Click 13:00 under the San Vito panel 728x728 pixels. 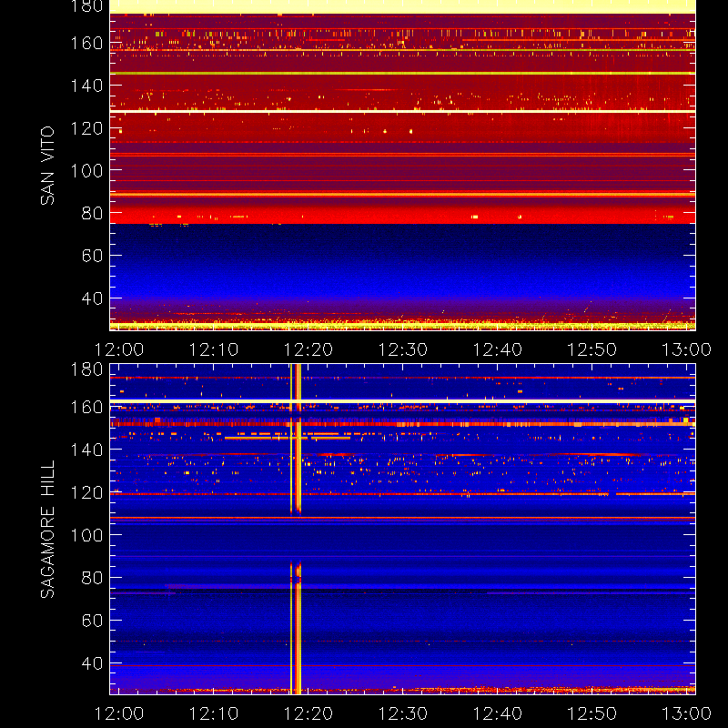click(x=686, y=349)
